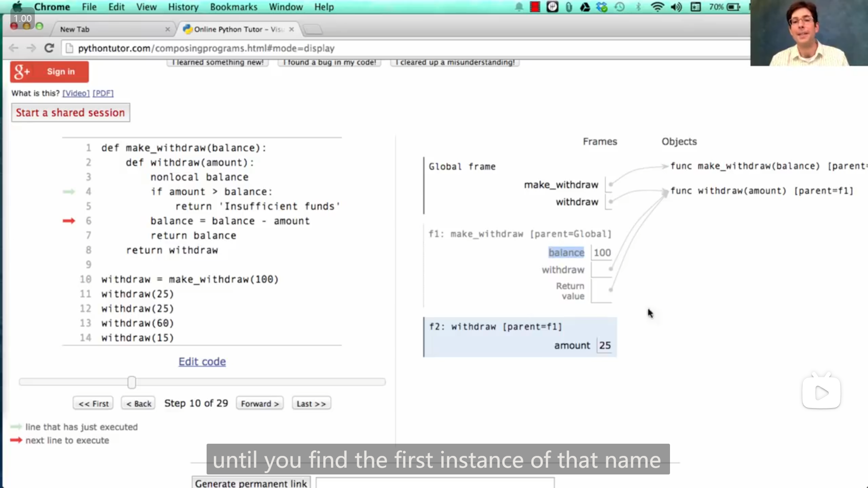Open the Bookmarks menu

tap(233, 7)
